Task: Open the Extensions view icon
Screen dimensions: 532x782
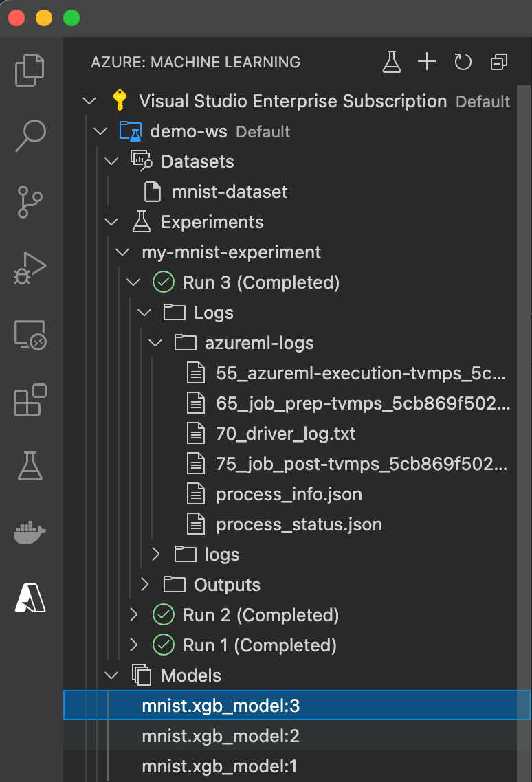Action: (x=30, y=400)
